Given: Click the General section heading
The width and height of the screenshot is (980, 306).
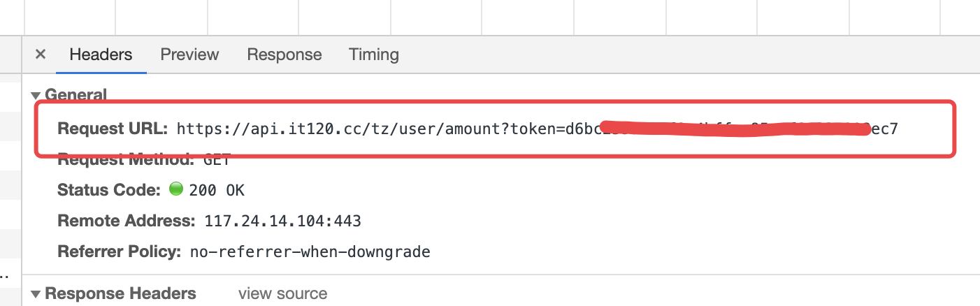Looking at the screenshot, I should pos(75,95).
